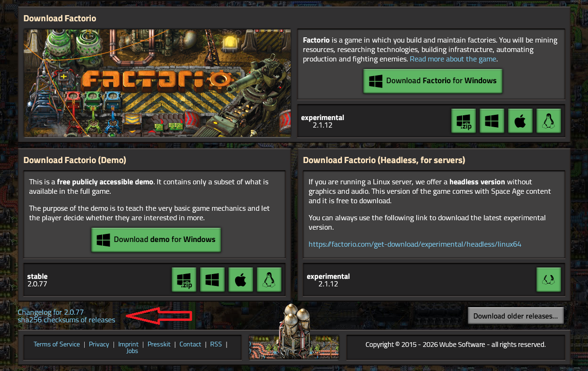Viewport: 588px width, 371px height.
Task: Open Contact footer link
Action: pyautogui.click(x=190, y=345)
